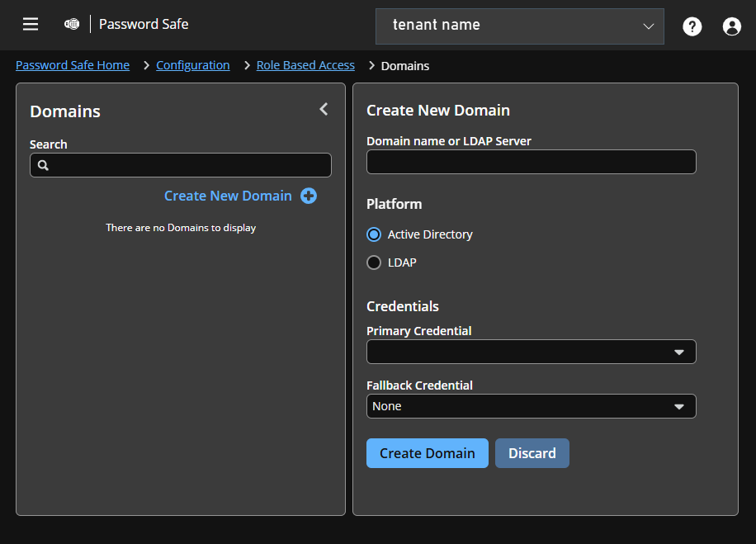This screenshot has height=544, width=756.
Task: Navigate to Password Safe Home breadcrumb
Action: pyautogui.click(x=73, y=65)
